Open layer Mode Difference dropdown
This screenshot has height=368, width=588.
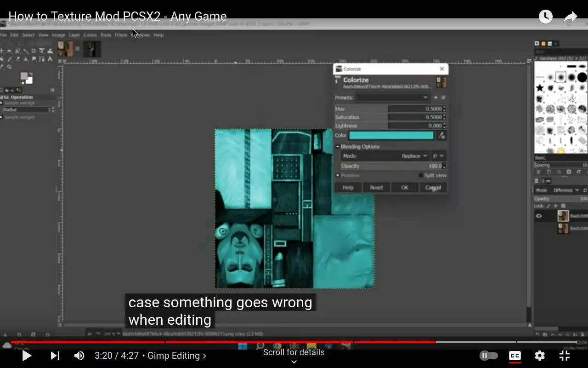pyautogui.click(x=565, y=190)
